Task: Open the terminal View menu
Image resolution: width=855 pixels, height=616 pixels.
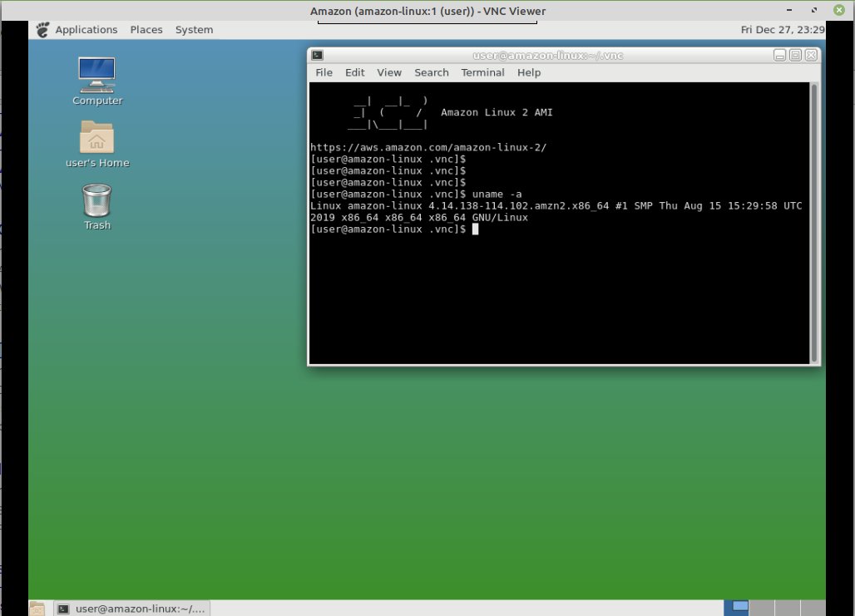Action: pos(389,72)
